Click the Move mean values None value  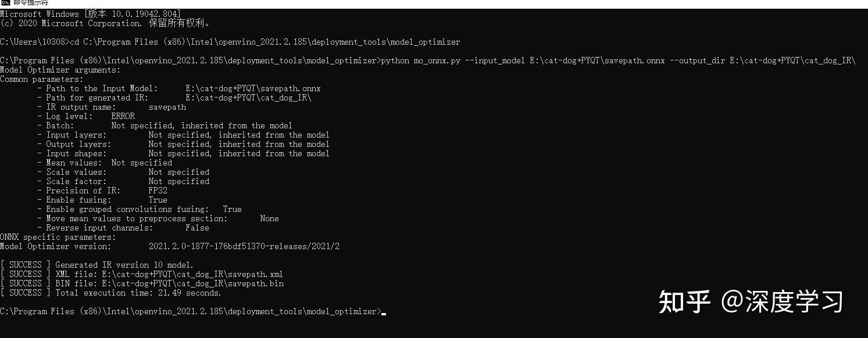[269, 218]
